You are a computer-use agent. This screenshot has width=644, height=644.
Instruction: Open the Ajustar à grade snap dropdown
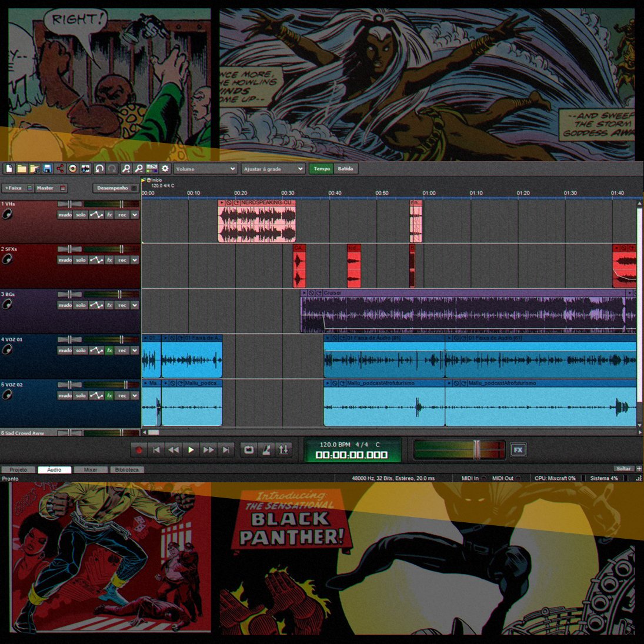273,169
